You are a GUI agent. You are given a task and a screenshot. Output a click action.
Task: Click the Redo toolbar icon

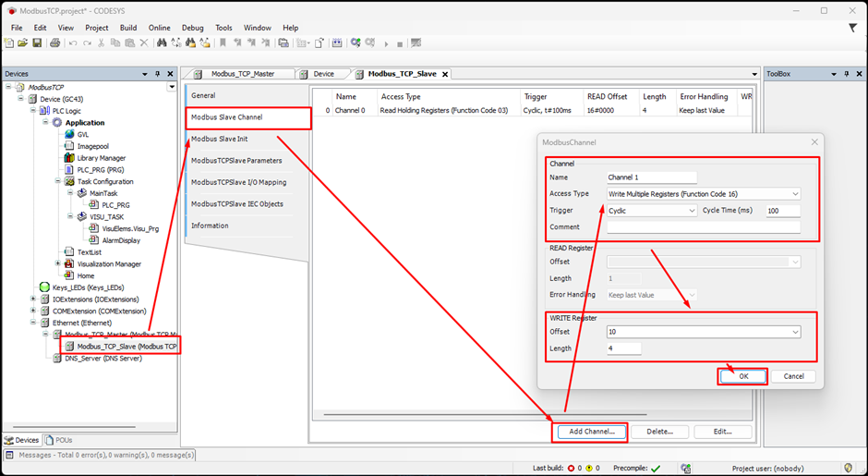[x=87, y=43]
